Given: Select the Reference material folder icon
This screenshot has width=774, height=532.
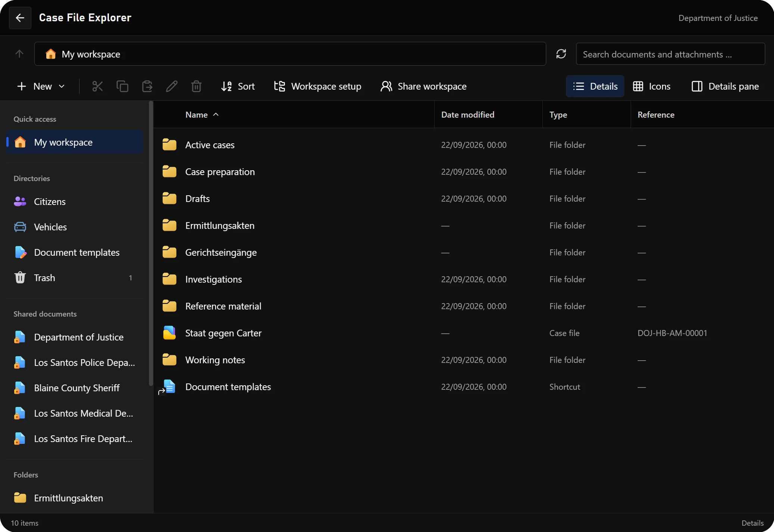Looking at the screenshot, I should 170,306.
